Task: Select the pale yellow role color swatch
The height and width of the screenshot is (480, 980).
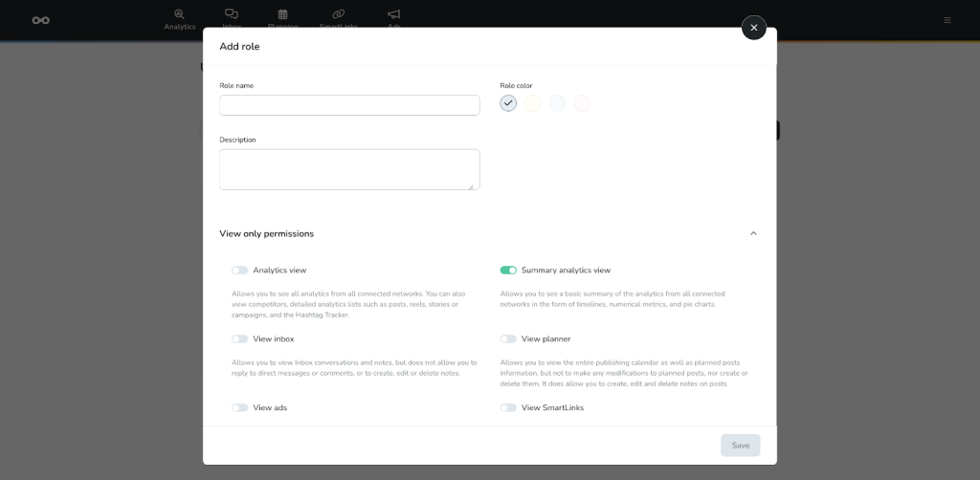Action: pyautogui.click(x=533, y=103)
